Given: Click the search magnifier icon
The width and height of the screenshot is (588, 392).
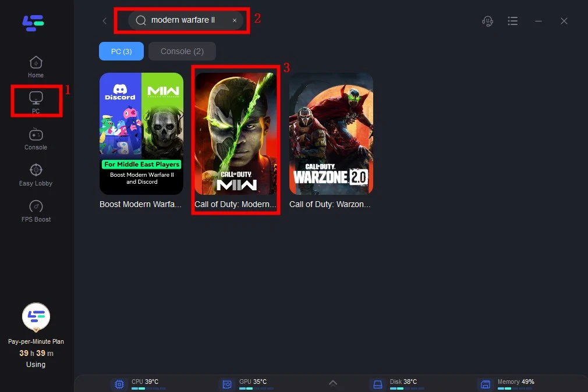Looking at the screenshot, I should (x=141, y=20).
